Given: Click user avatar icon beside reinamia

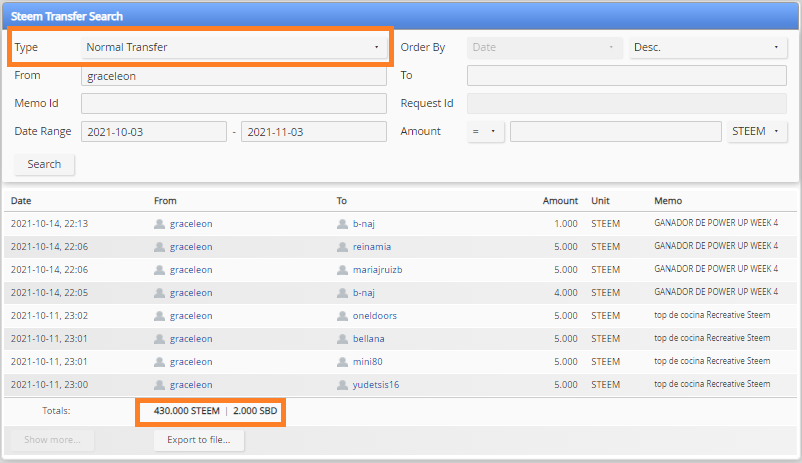Looking at the screenshot, I should point(342,247).
